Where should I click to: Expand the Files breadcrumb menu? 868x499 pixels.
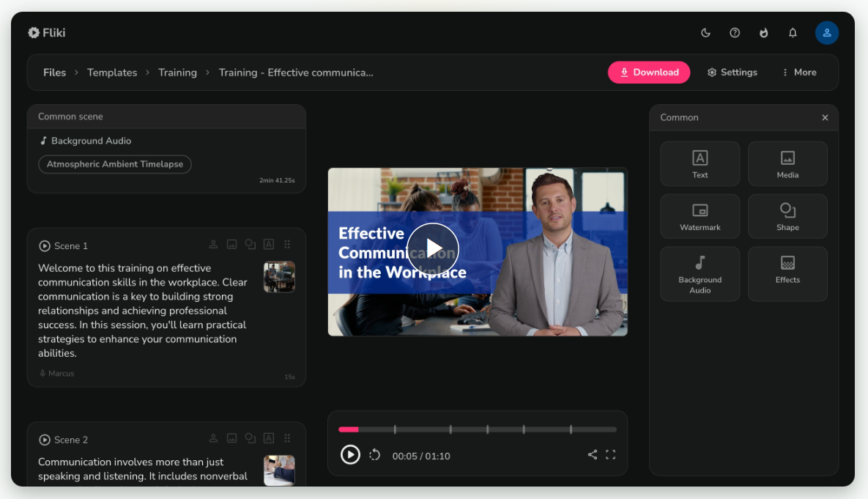pyautogui.click(x=54, y=72)
